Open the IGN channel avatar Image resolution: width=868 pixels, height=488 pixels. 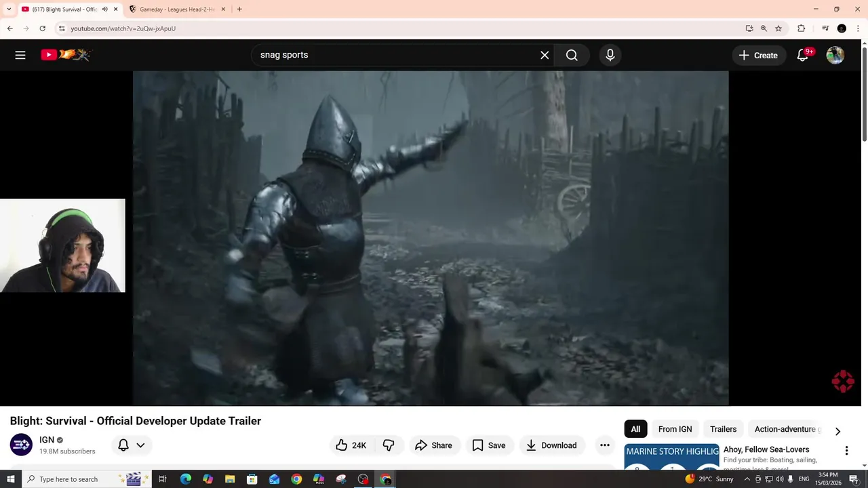pyautogui.click(x=21, y=445)
